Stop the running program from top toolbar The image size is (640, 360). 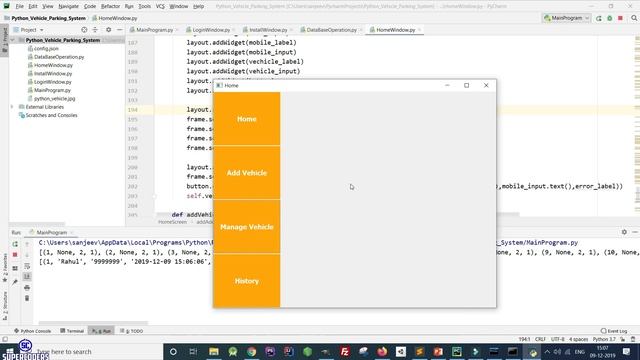point(620,18)
